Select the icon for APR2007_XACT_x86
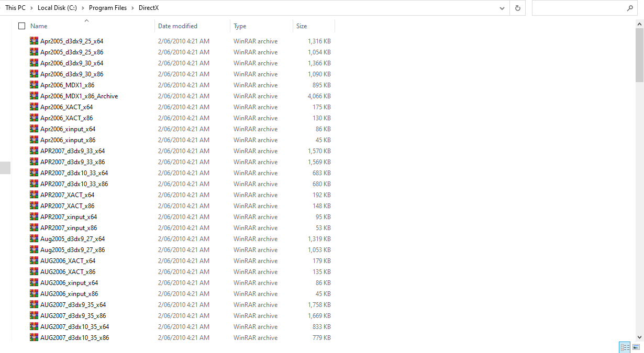Image resolution: width=644 pixels, height=353 pixels. 34,206
